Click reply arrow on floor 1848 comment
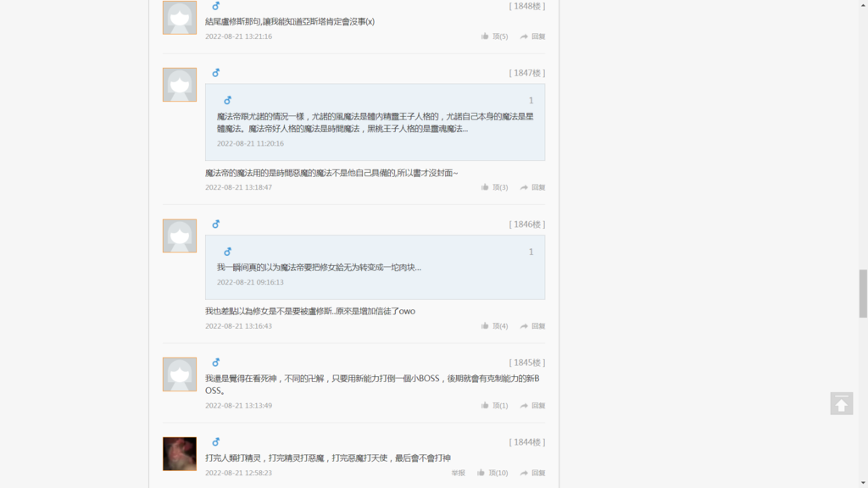The width and height of the screenshot is (868, 488). tap(532, 36)
